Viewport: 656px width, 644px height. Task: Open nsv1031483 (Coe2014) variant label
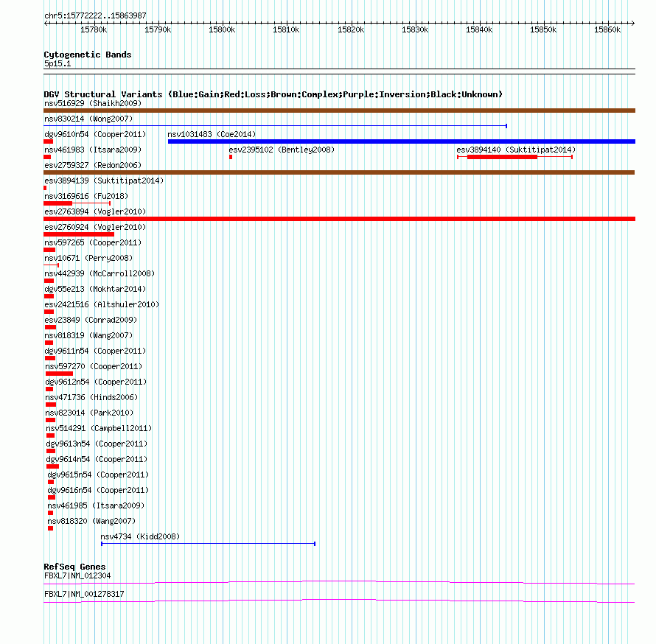coord(212,134)
